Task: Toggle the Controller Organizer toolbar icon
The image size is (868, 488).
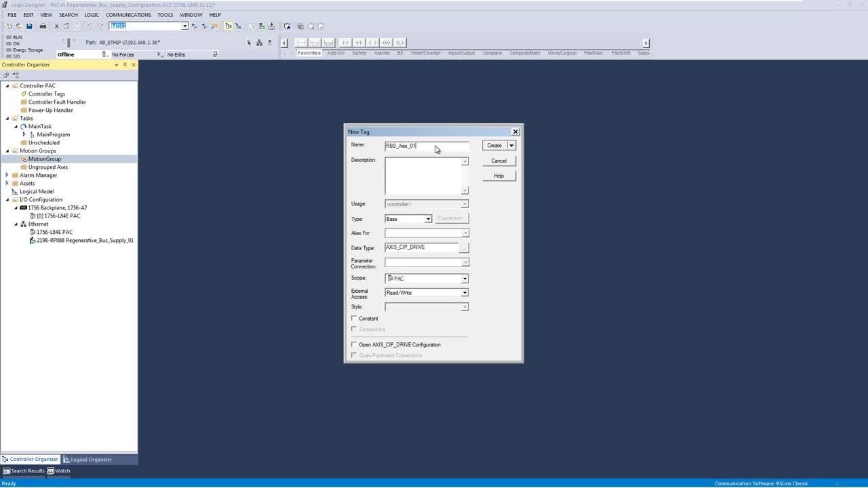Action: click(229, 26)
